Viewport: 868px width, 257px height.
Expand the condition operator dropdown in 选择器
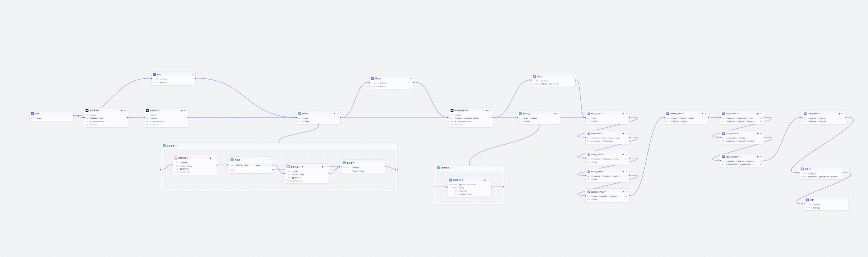pos(253,165)
